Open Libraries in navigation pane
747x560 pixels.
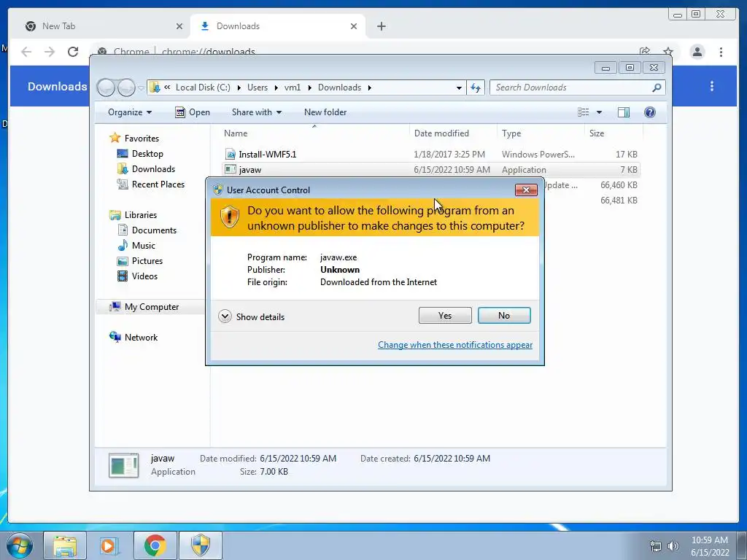(x=141, y=215)
